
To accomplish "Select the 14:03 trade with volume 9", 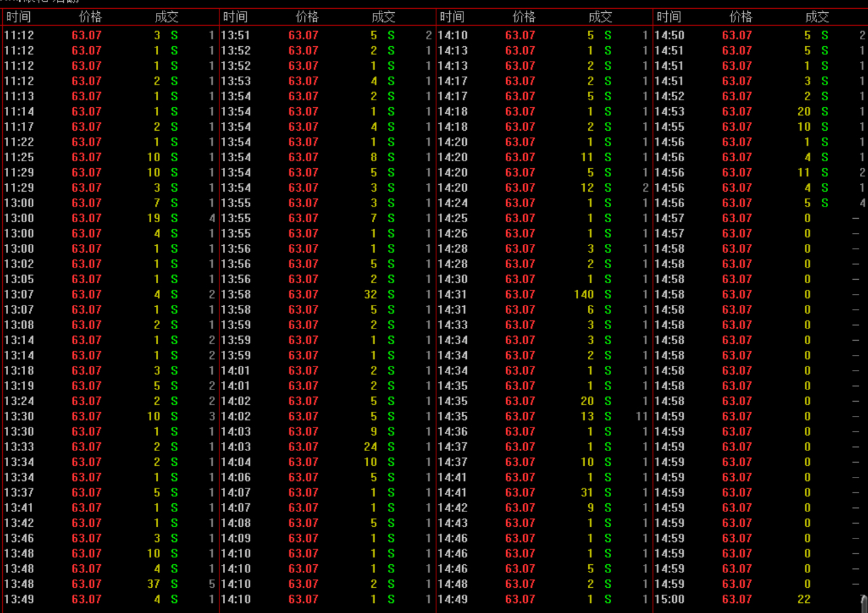I will point(327,431).
